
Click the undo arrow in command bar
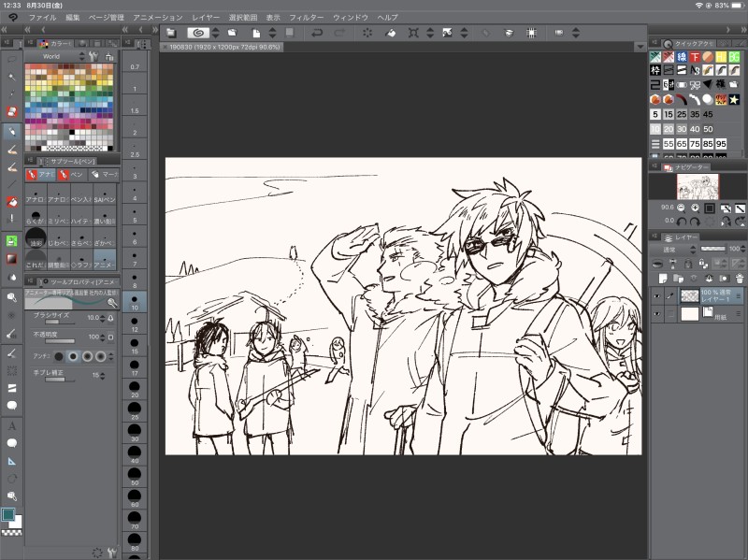pyautogui.click(x=317, y=33)
